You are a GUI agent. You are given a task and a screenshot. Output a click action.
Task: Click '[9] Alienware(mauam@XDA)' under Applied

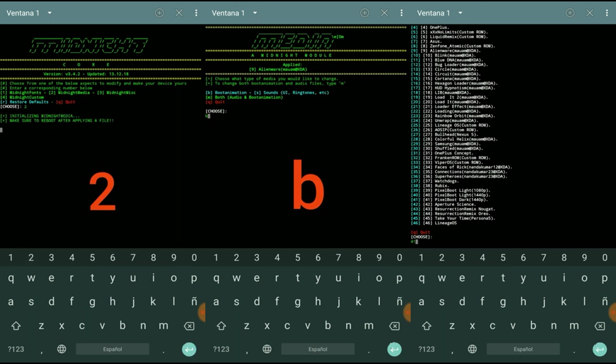click(278, 70)
